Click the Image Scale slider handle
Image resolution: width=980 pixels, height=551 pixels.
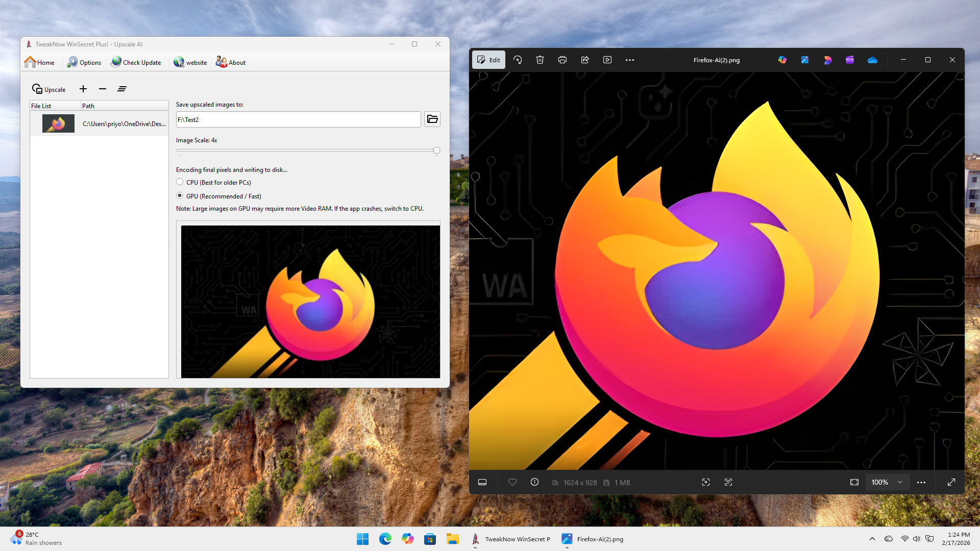click(x=436, y=150)
